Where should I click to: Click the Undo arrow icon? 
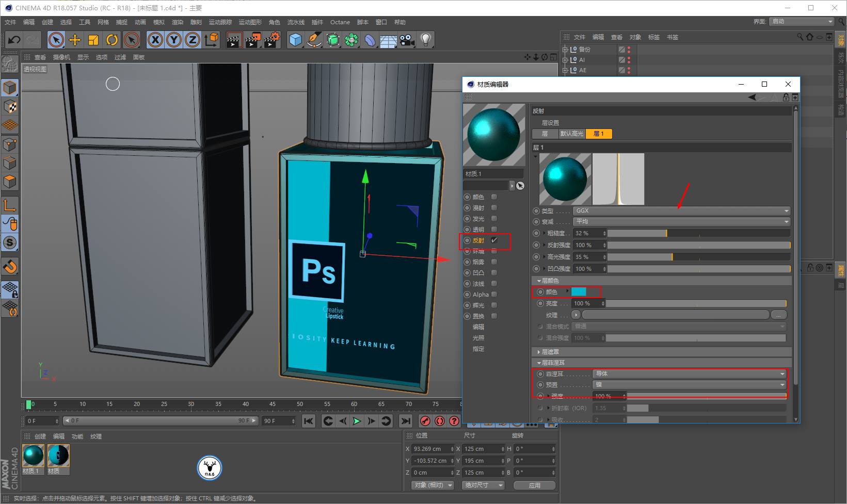point(14,40)
